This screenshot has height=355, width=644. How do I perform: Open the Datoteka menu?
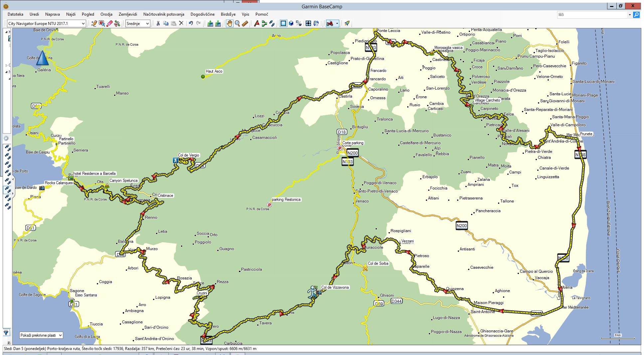point(15,14)
